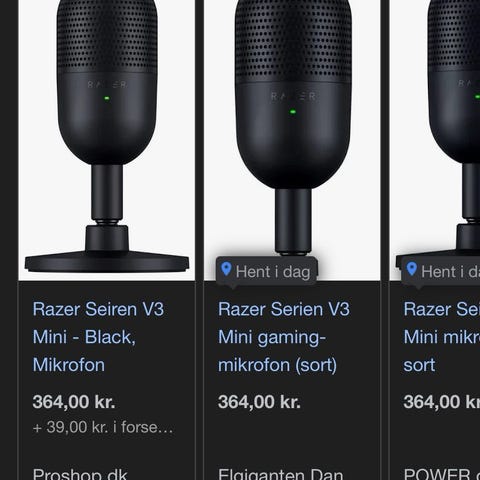Click the 364,00 kr. price on Proshop listing
This screenshot has width=480, height=480.
[x=74, y=402]
